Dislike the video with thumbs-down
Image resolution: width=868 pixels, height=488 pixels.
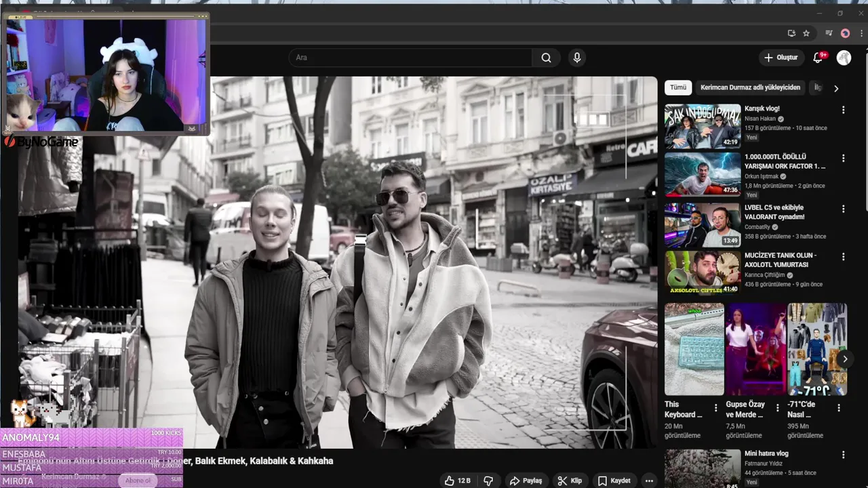pyautogui.click(x=488, y=481)
